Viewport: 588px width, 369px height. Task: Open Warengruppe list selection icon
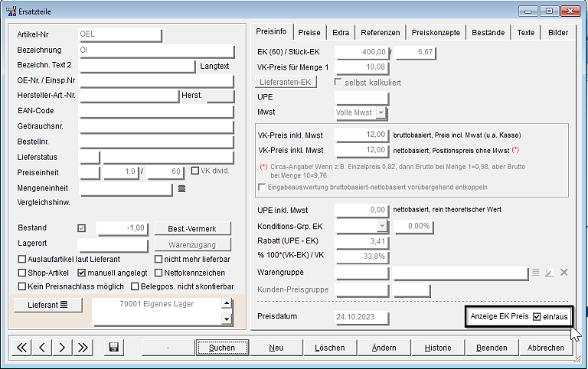pyautogui.click(x=536, y=273)
